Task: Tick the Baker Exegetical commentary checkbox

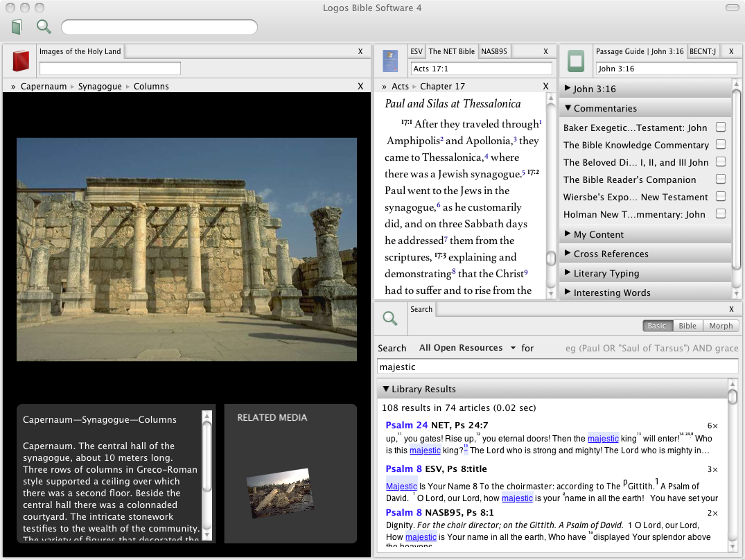Action: tap(721, 127)
